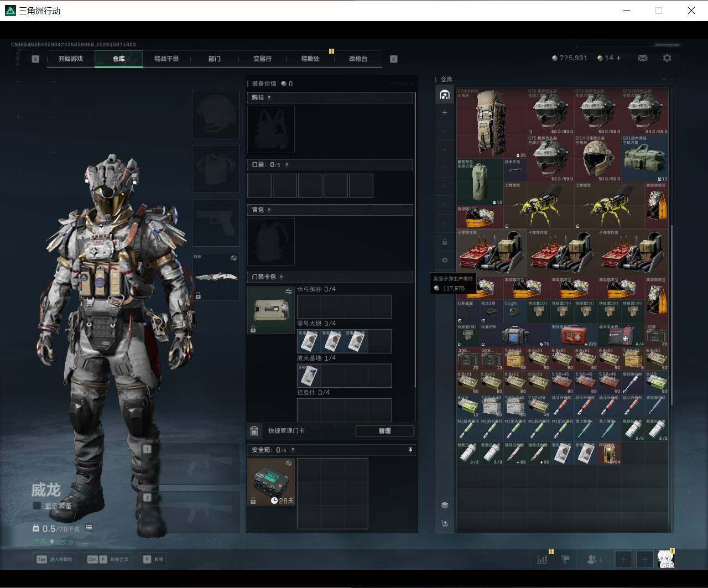Screen dimensions: 708x588
Task: Click the flag icon in the bottom bar
Action: (565, 559)
